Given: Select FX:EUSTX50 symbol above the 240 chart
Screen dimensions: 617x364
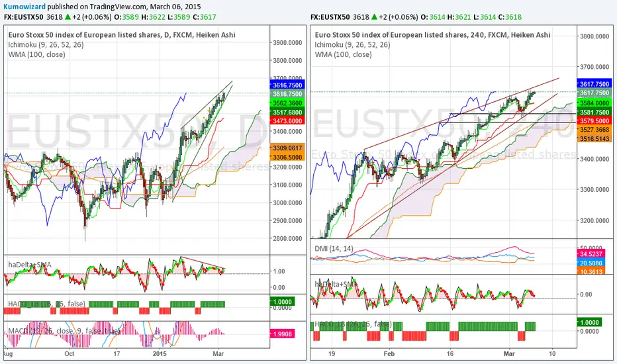Looking at the screenshot, I should pos(330,17).
